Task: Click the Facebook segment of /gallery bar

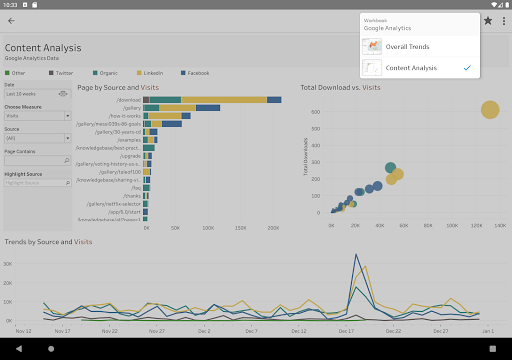Action: [x=208, y=108]
